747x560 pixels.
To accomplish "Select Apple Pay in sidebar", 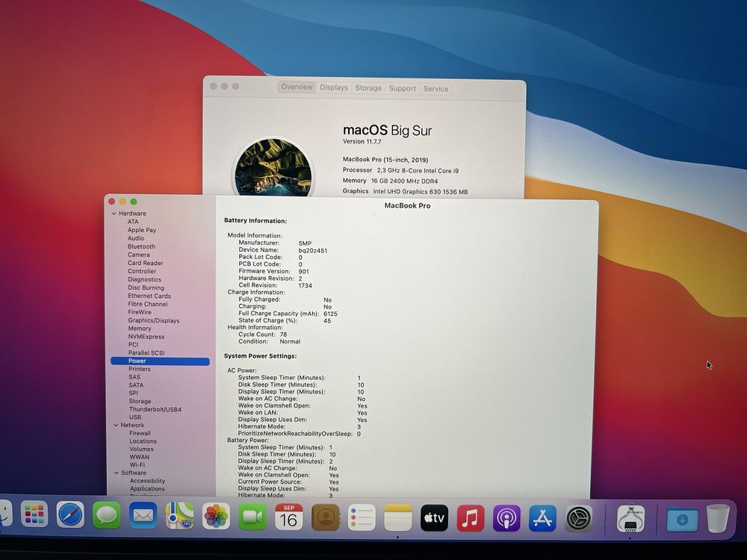I will point(141,230).
